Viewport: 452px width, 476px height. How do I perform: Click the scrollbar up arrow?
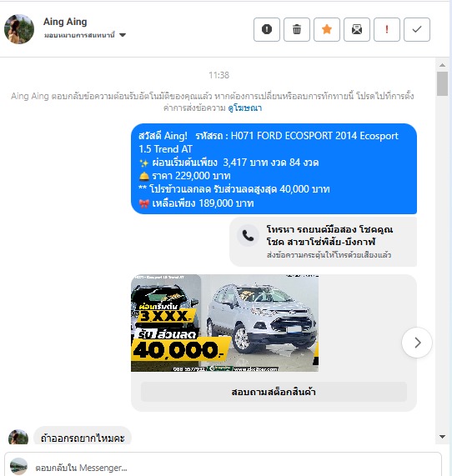tap(442, 65)
